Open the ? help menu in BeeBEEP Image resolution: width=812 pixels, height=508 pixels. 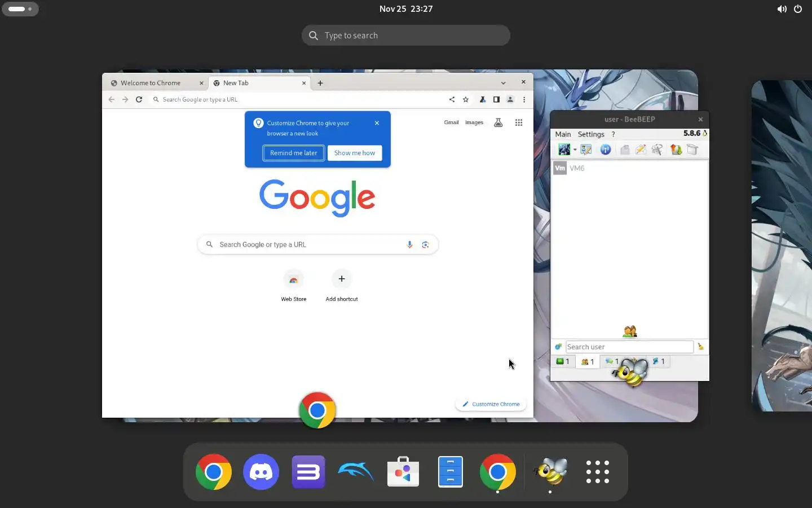click(614, 134)
